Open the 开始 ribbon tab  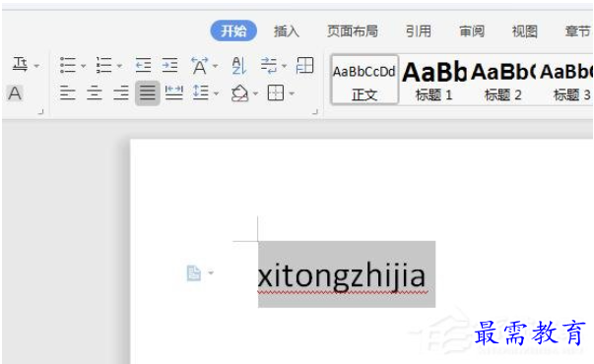(x=233, y=31)
